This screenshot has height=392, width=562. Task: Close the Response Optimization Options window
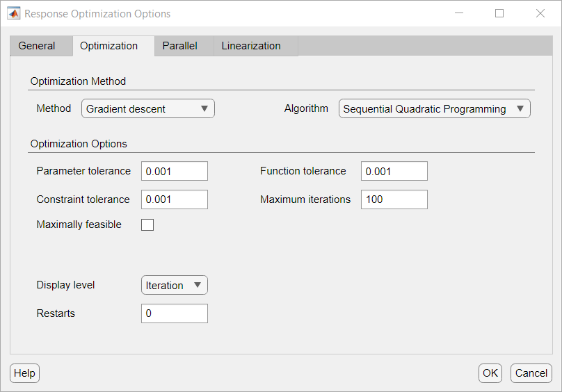pos(540,13)
